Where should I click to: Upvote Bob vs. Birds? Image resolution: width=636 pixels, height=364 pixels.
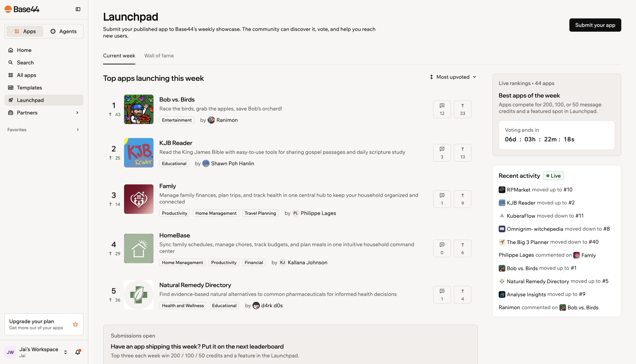click(x=463, y=109)
